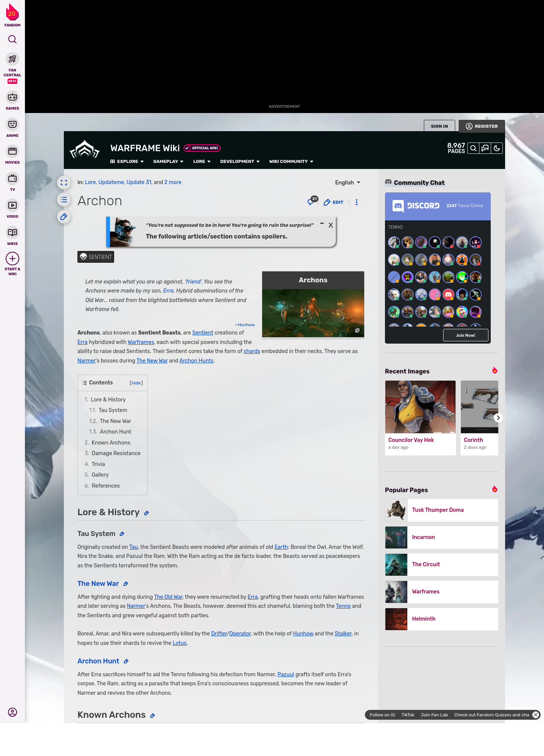This screenshot has width=544, height=756.
Task: Click the Sign In button
Action: [439, 126]
